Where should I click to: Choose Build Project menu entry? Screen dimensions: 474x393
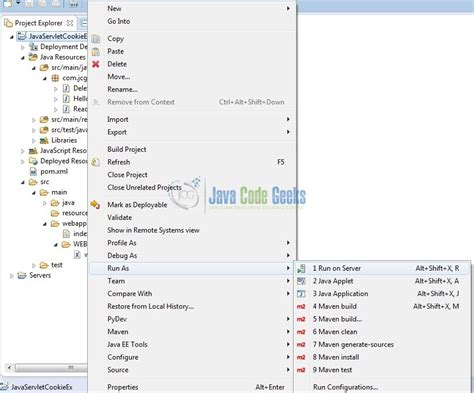click(192, 149)
